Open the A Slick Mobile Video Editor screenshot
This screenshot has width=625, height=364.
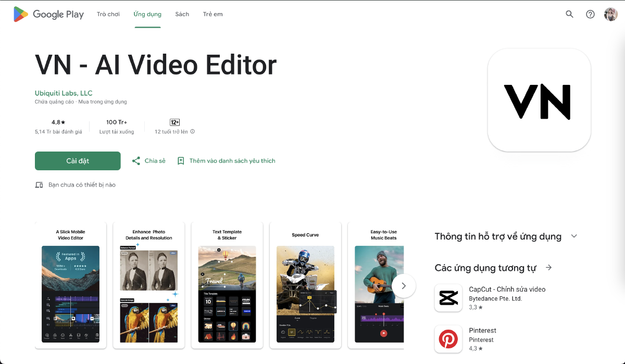[x=70, y=285]
